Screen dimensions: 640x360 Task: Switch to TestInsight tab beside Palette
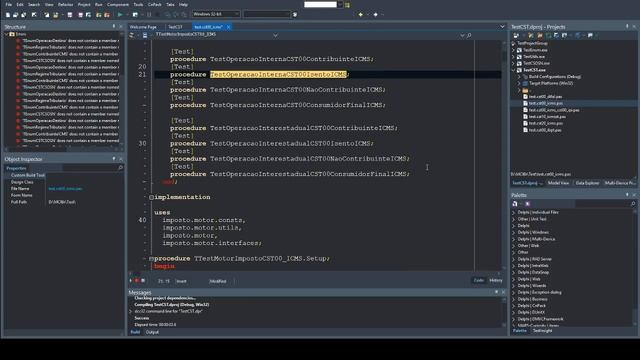[x=542, y=331]
